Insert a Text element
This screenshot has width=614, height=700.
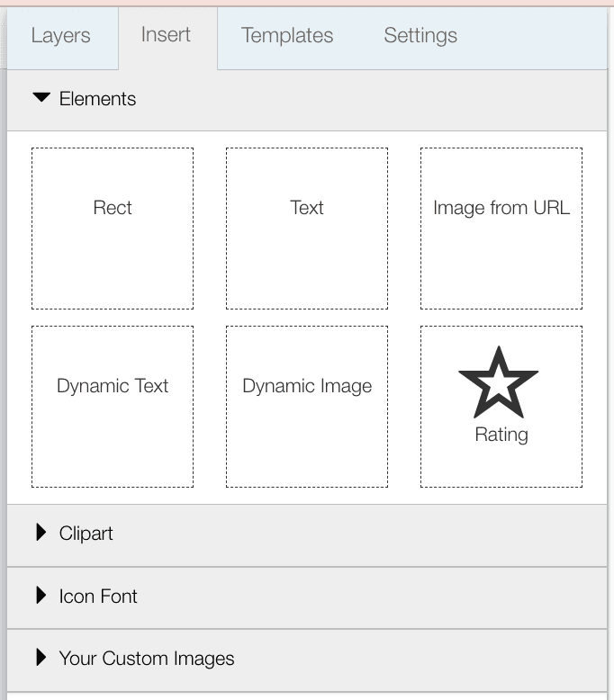[307, 229]
